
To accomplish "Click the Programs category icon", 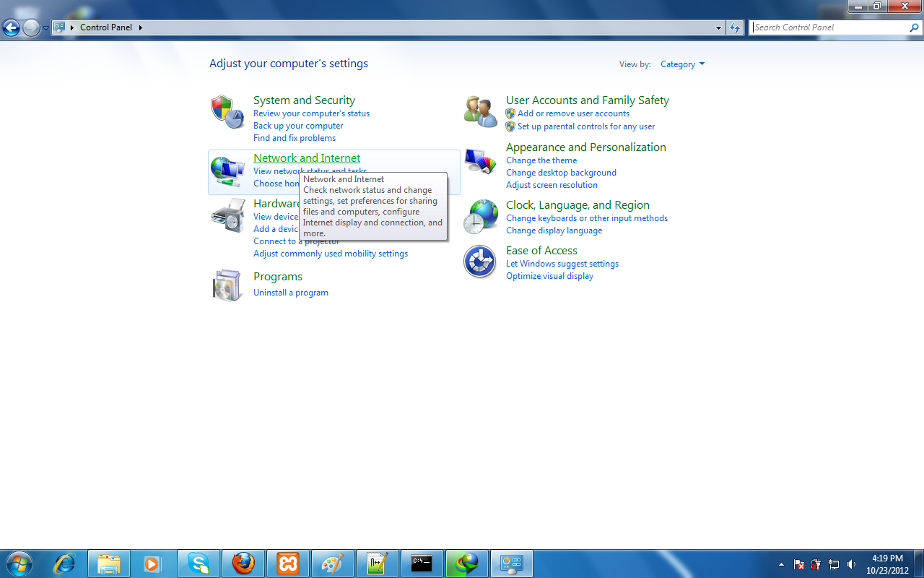I will (227, 285).
